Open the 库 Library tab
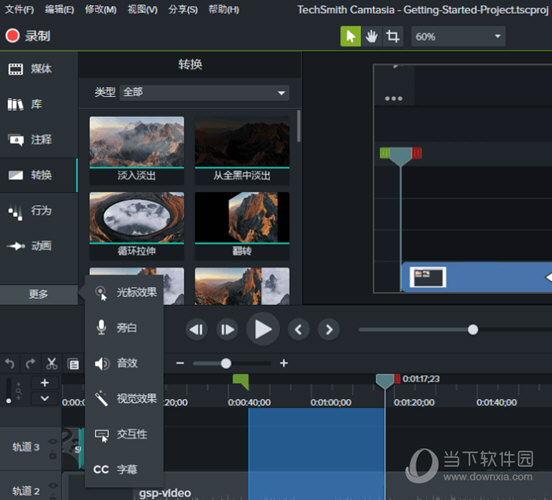The width and height of the screenshot is (552, 500). click(x=38, y=104)
